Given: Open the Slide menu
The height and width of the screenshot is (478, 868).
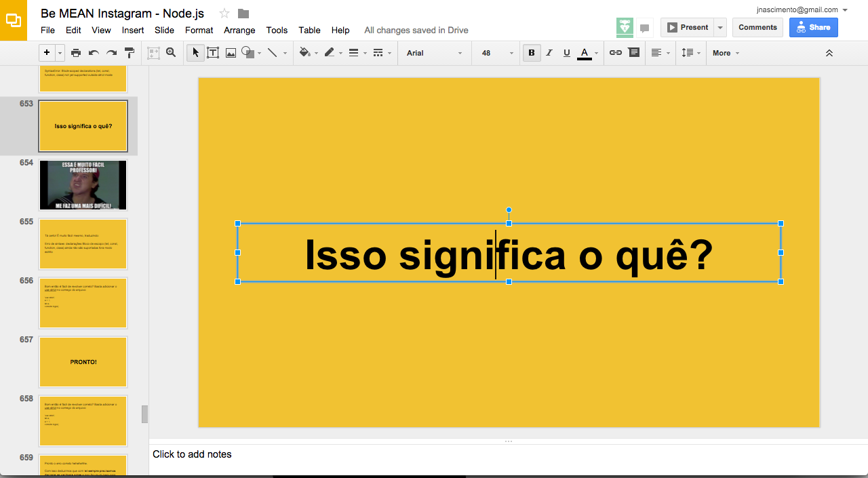Looking at the screenshot, I should 164,30.
